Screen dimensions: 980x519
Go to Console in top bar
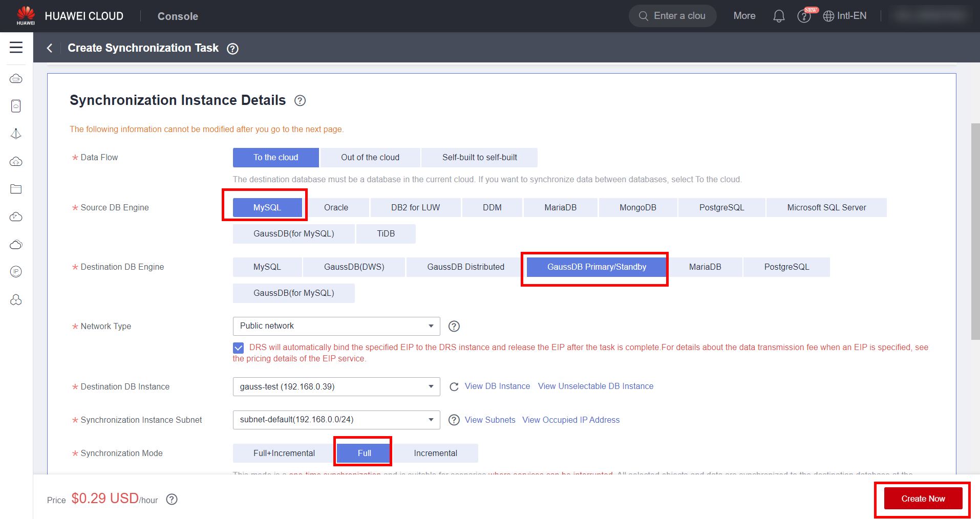(178, 16)
